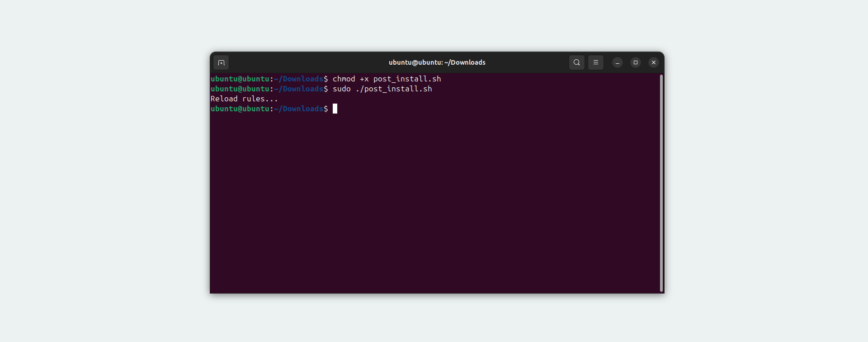
Task: Maximize the terminal window
Action: [636, 62]
